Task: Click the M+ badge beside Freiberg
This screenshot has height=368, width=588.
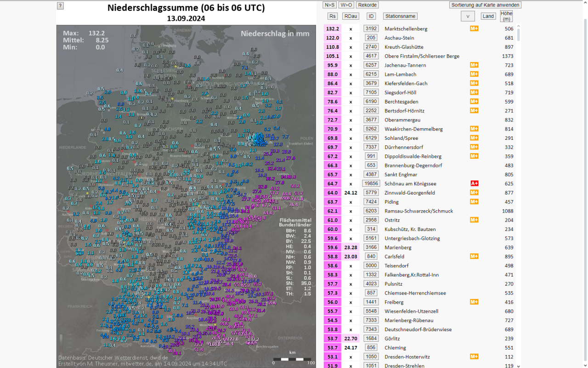Action: (x=474, y=302)
